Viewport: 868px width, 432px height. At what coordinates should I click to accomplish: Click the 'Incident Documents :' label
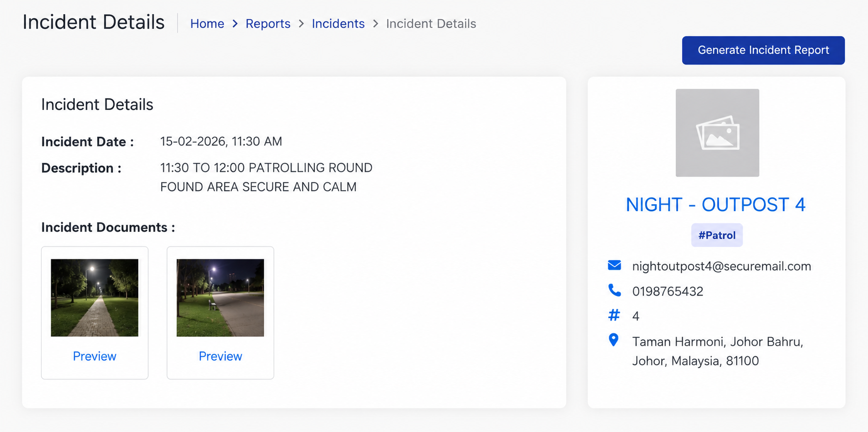tap(108, 227)
